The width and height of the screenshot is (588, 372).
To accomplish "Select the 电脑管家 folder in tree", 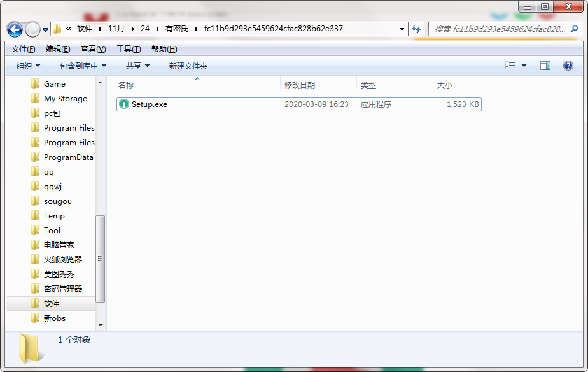I will pyautogui.click(x=59, y=245).
